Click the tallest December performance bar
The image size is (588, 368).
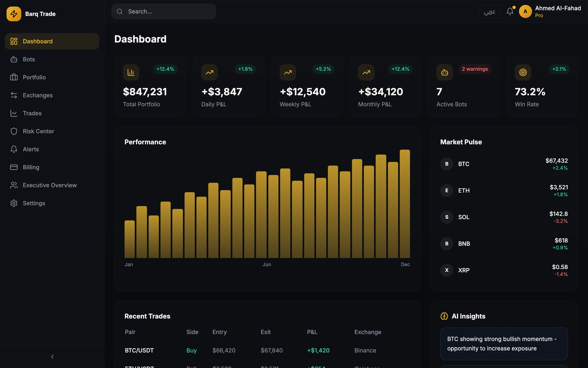click(405, 204)
